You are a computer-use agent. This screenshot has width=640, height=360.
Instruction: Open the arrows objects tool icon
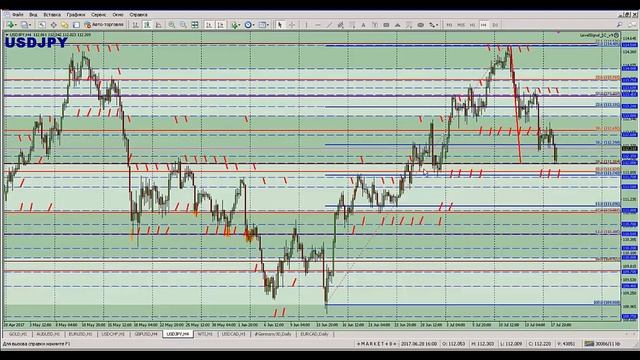tap(432, 25)
